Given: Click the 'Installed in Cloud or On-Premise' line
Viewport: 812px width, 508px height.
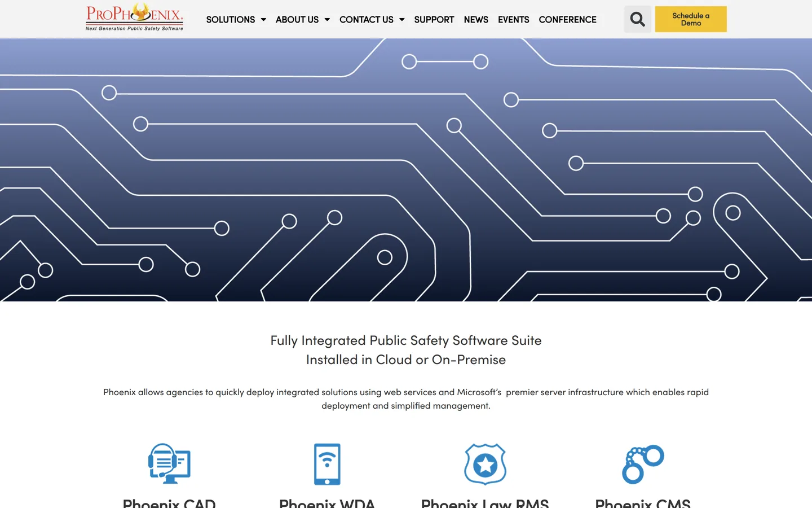Looking at the screenshot, I should pyautogui.click(x=406, y=360).
